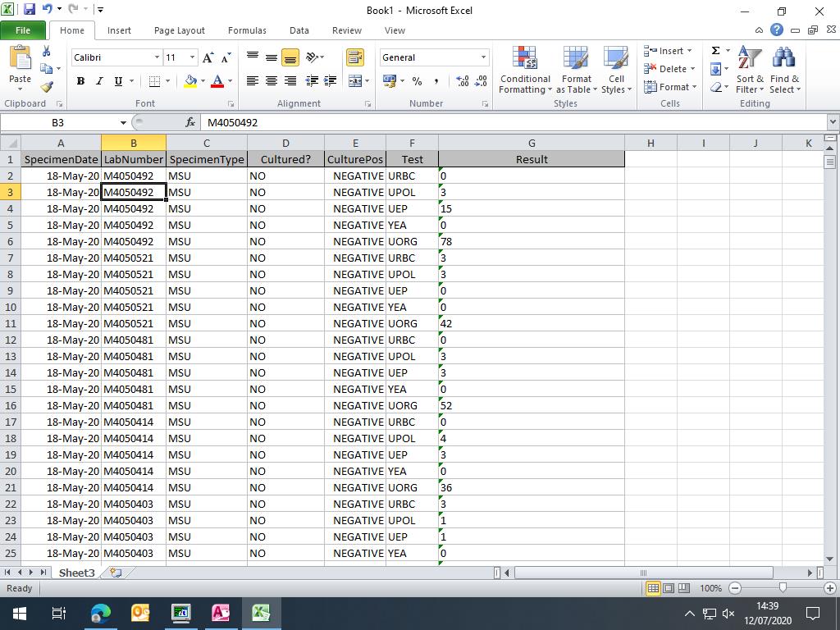The image size is (840, 630).
Task: Click Decrease Decimal button
Action: tap(481, 81)
